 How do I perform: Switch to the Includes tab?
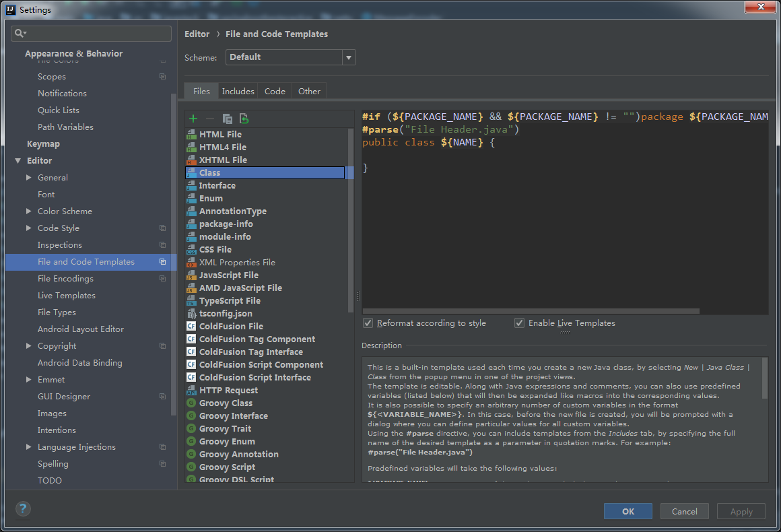tap(238, 92)
